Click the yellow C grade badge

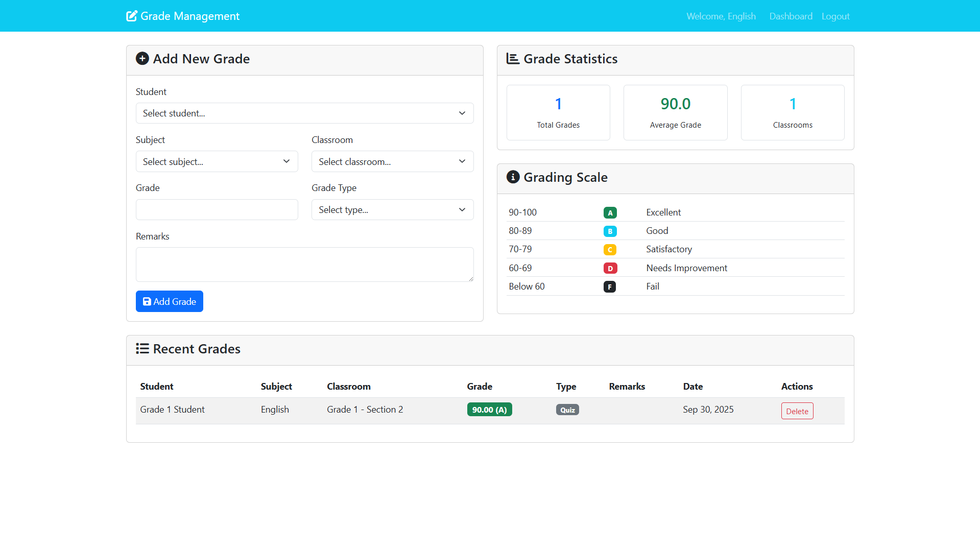pos(610,250)
